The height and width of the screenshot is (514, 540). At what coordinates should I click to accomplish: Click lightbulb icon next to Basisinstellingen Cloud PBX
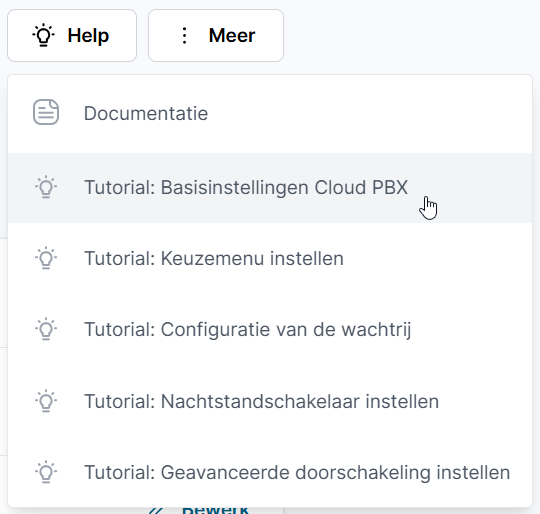tap(46, 187)
